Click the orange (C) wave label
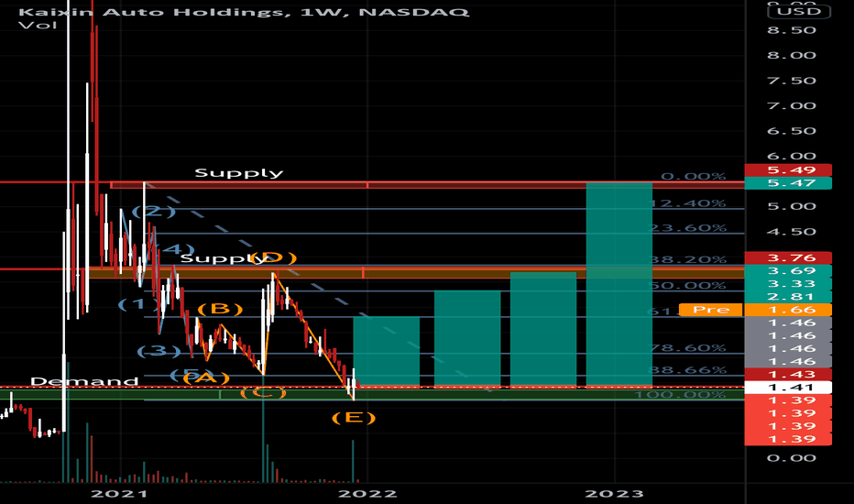Image resolution: width=854 pixels, height=504 pixels. (263, 392)
